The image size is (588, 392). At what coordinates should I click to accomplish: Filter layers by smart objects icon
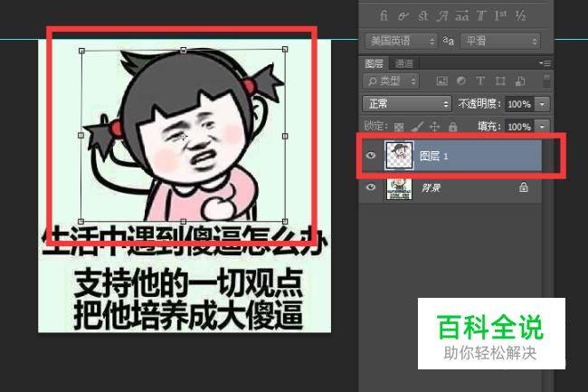click(x=520, y=81)
